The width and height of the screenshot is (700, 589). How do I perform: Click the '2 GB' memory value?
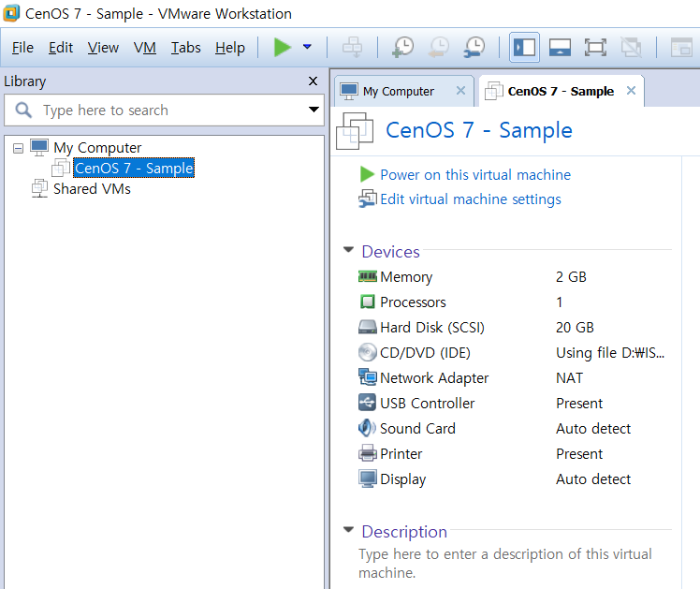click(571, 277)
